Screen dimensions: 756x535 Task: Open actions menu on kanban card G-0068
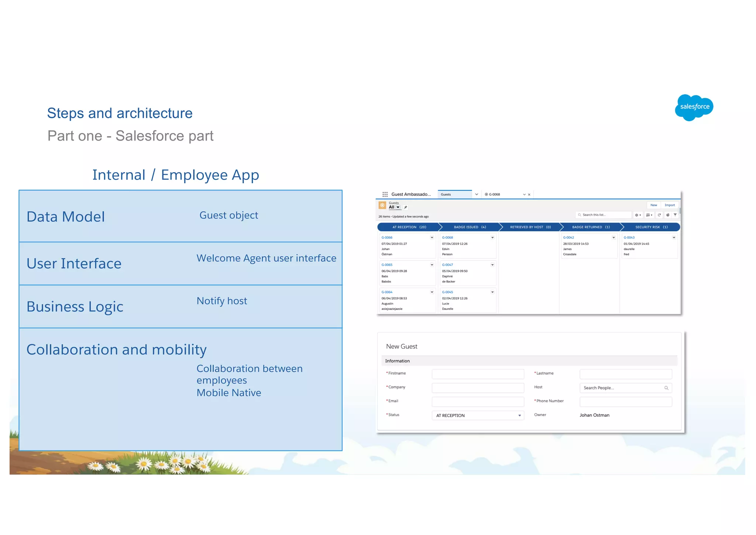coord(492,238)
